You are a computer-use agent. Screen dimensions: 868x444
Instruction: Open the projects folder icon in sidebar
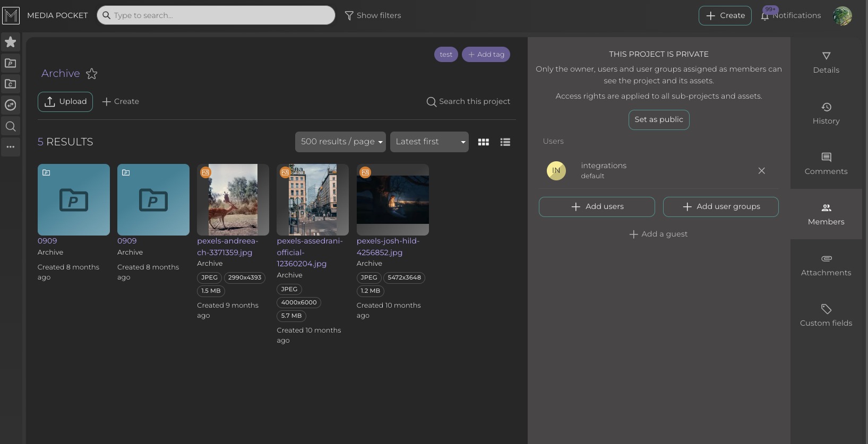[x=11, y=63]
